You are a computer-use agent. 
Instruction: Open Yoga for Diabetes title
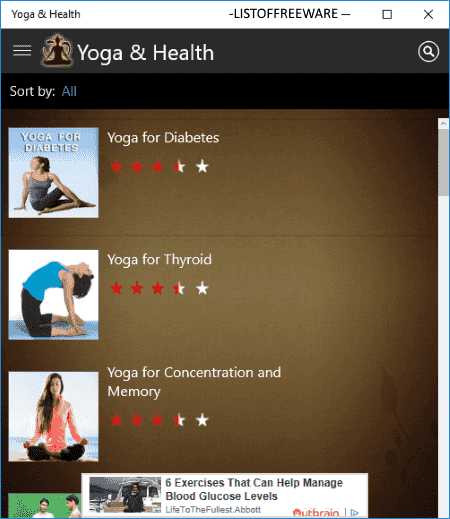pos(163,138)
